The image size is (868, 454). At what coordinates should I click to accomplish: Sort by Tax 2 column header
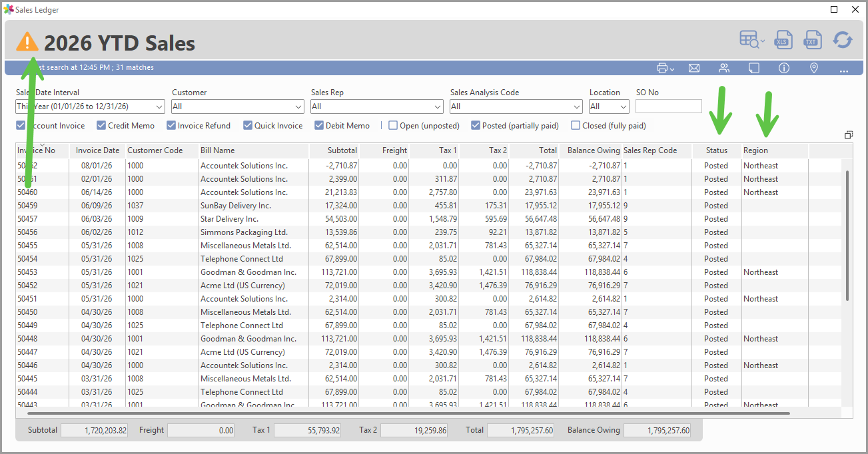click(484, 150)
